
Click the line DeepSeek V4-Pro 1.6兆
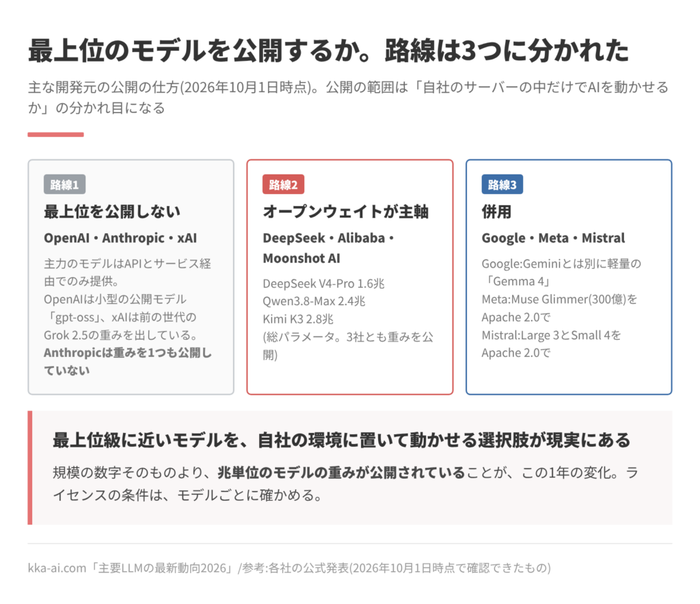pos(323,284)
